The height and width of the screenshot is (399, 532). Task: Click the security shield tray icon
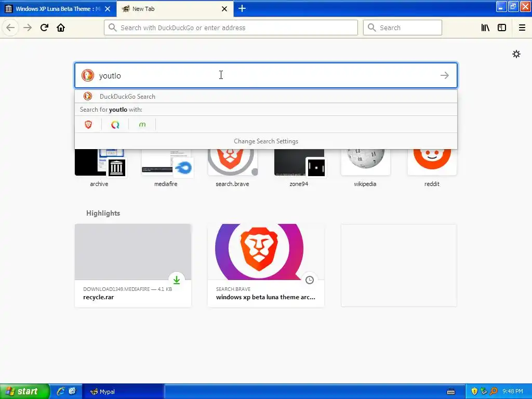click(474, 391)
